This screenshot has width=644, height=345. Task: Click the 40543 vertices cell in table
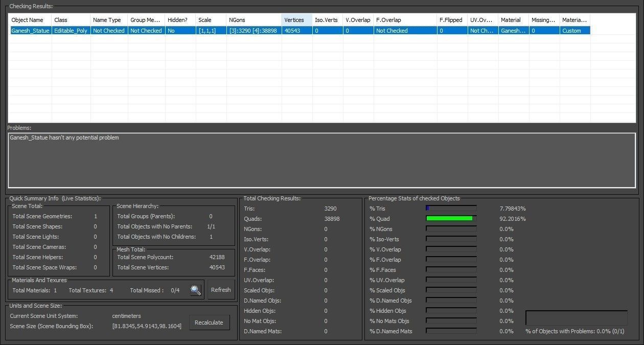pyautogui.click(x=296, y=31)
